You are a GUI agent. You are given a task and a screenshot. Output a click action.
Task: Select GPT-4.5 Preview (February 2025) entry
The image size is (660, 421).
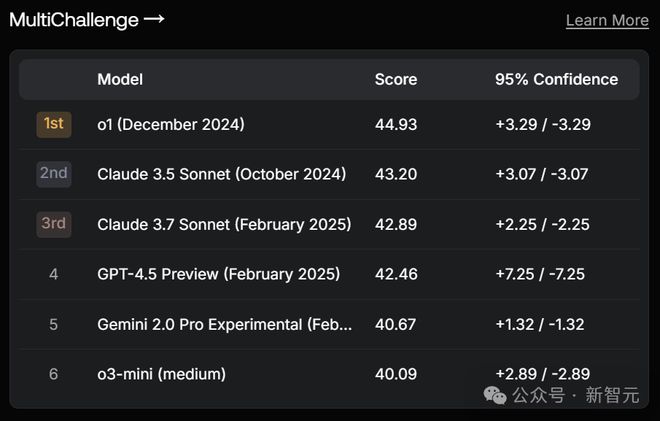click(x=218, y=274)
